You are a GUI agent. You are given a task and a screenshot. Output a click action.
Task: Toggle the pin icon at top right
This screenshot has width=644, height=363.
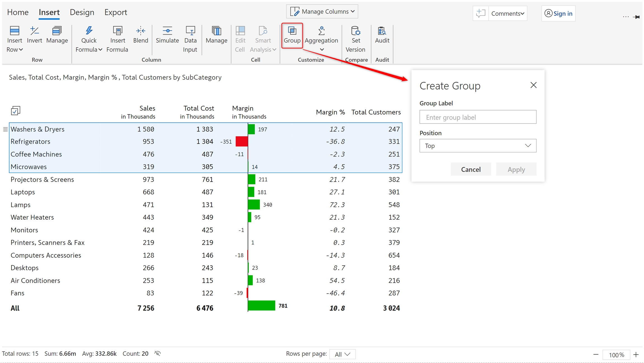(636, 17)
